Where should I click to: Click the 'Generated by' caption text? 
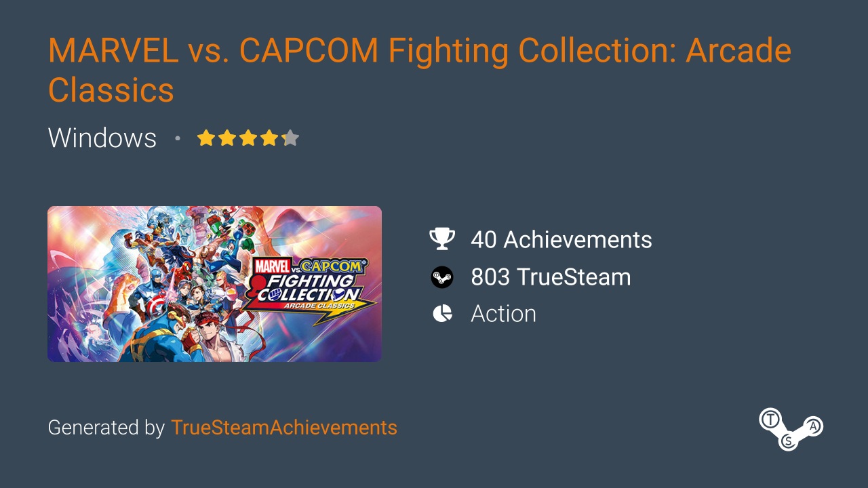click(x=106, y=428)
